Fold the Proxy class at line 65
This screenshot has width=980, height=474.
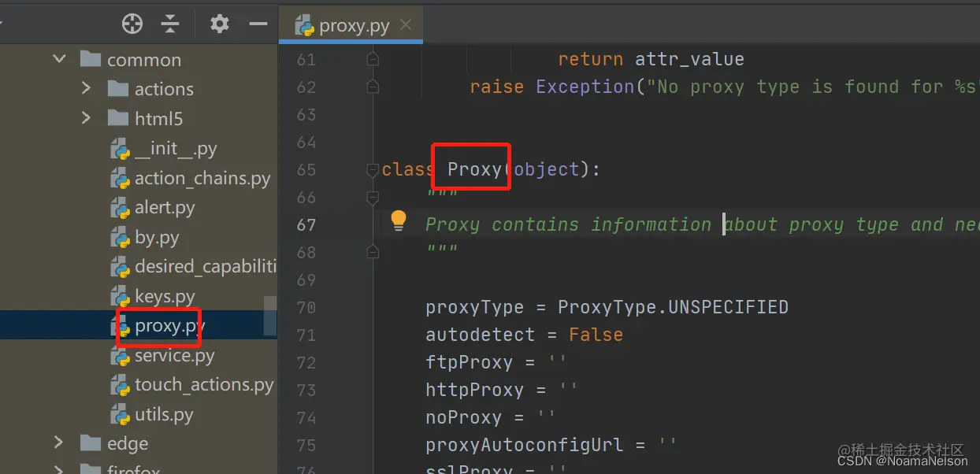pos(373,169)
